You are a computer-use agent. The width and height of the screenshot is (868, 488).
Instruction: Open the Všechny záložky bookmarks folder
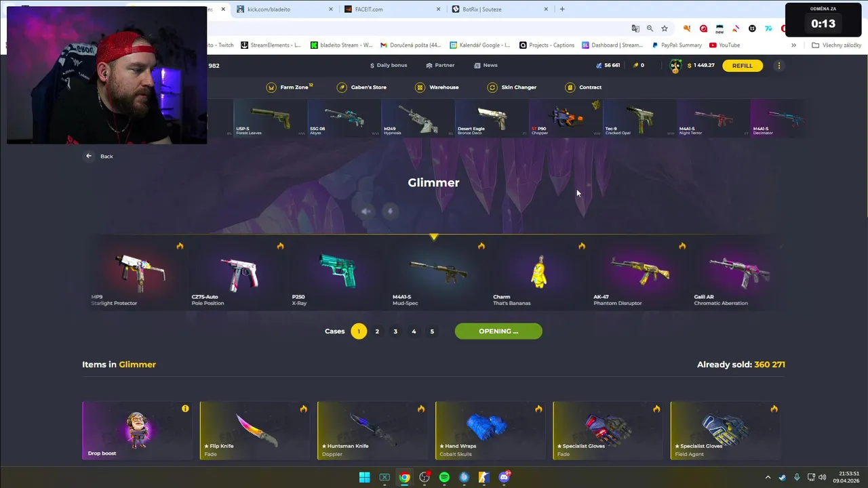[837, 45]
